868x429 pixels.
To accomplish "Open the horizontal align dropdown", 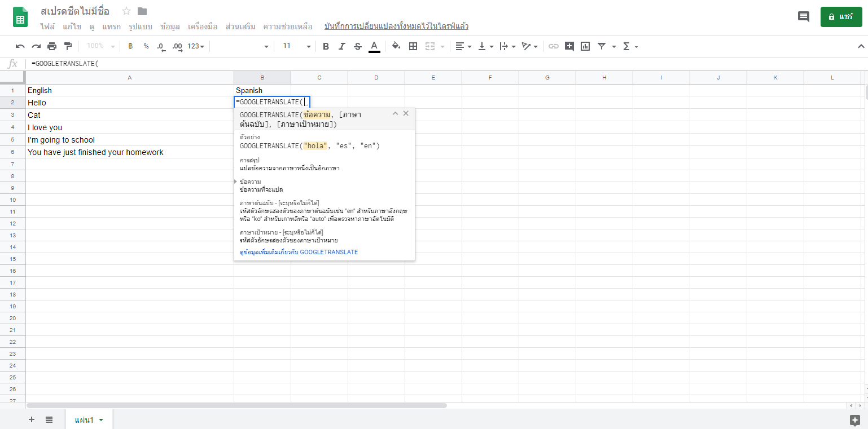I will (x=463, y=46).
